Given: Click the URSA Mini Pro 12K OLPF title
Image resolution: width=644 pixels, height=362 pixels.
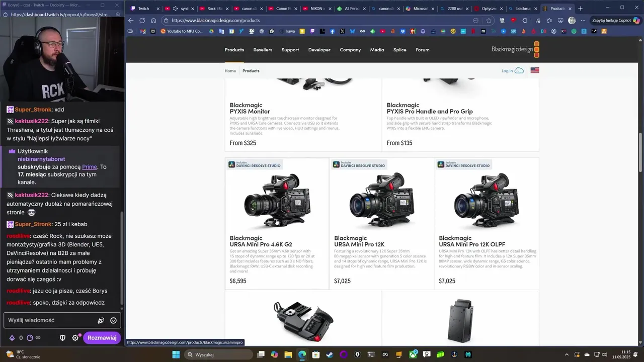Looking at the screenshot, I should coord(472,241).
